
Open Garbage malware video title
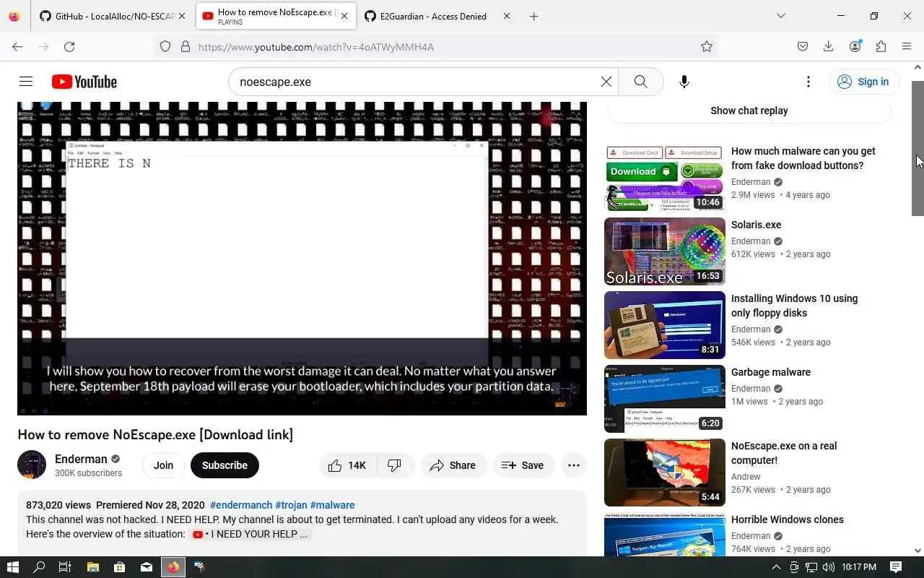771,372
